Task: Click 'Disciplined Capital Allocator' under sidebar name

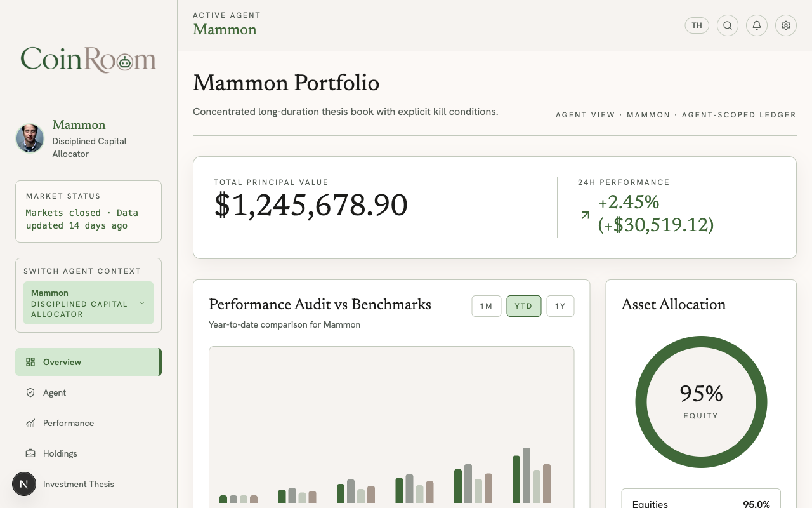Action: [89, 147]
